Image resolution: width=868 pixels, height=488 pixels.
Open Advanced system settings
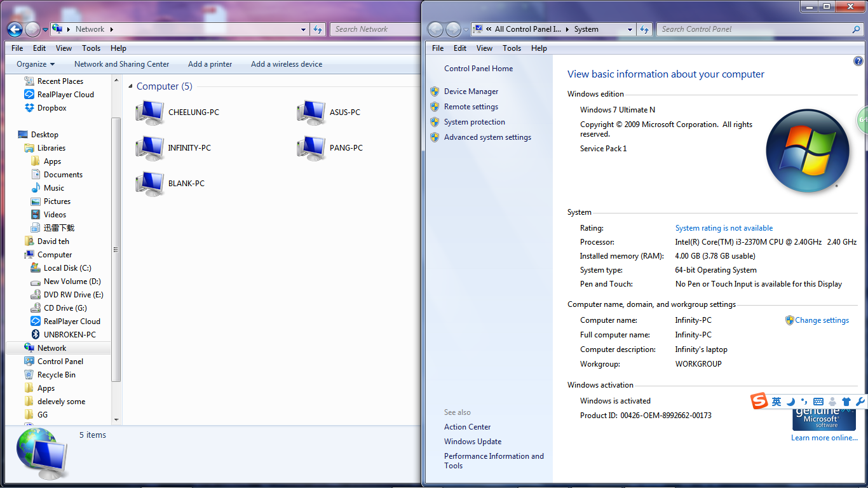click(x=487, y=137)
